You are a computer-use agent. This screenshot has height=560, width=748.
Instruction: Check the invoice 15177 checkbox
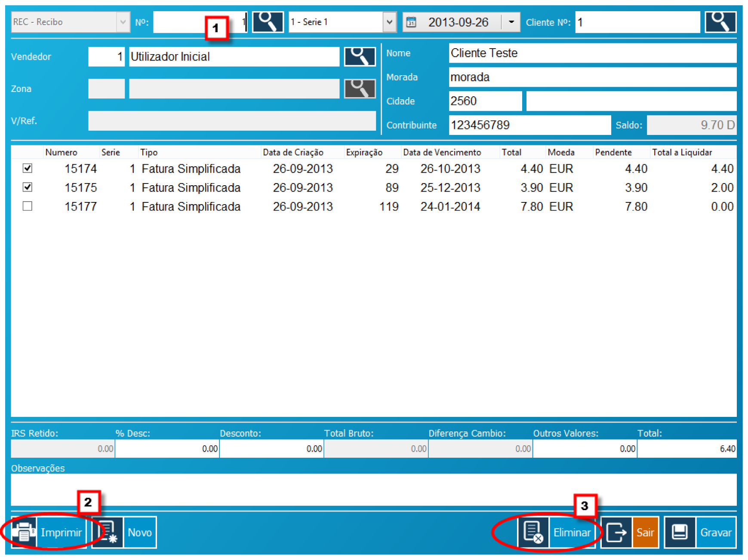[x=28, y=206]
